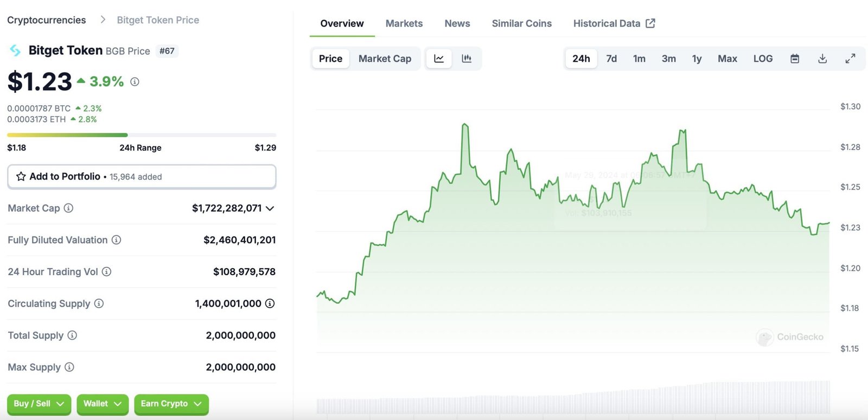The height and width of the screenshot is (420, 868).
Task: Open the Historical Data tab
Action: tap(614, 23)
